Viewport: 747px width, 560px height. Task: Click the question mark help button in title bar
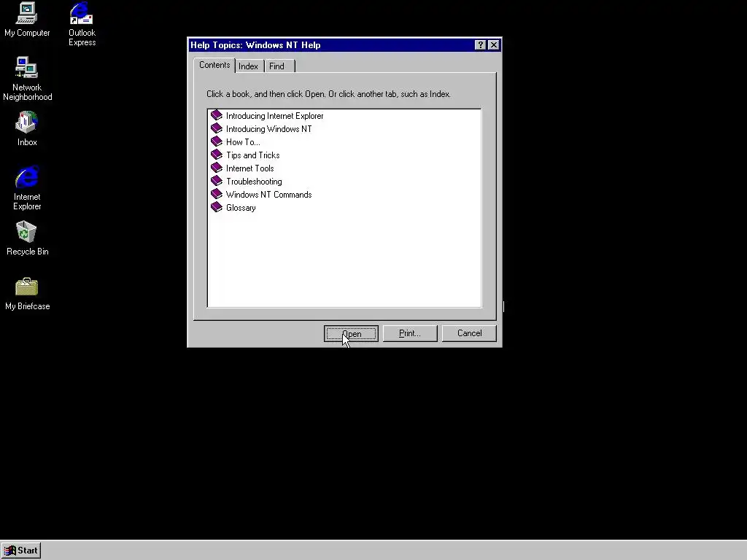(480, 44)
